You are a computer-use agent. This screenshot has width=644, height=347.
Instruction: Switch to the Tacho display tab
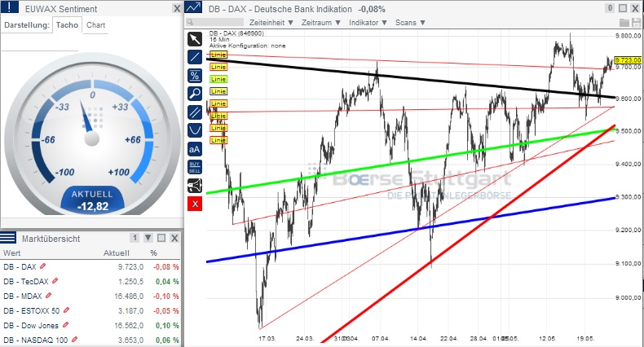click(x=67, y=25)
